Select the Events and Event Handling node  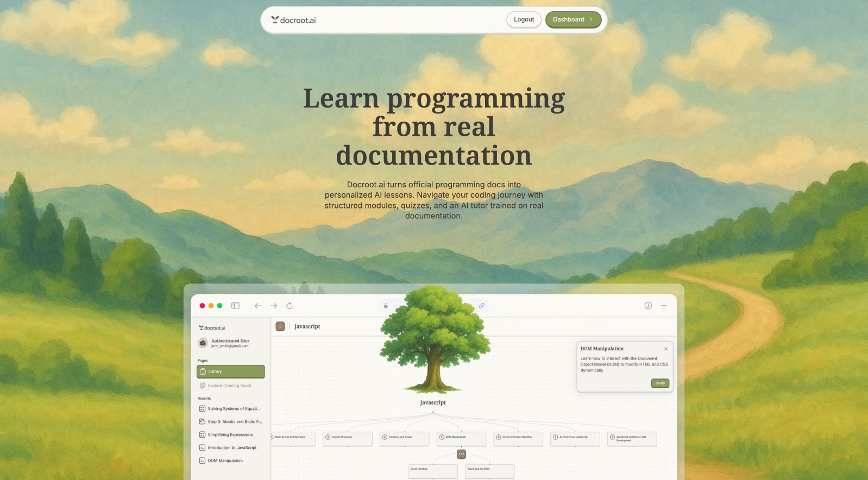coord(518,439)
